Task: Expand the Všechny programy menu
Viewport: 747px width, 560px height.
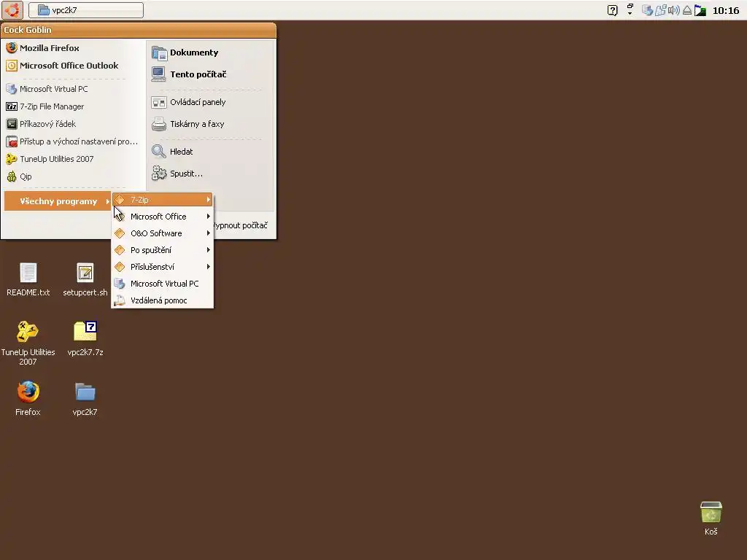Action: [x=58, y=201]
